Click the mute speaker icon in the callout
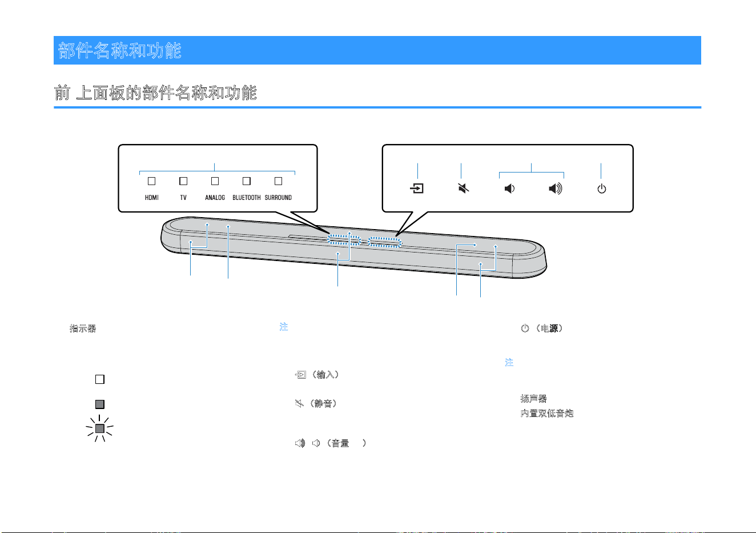Screen dimensions: 756x533 click(x=464, y=189)
